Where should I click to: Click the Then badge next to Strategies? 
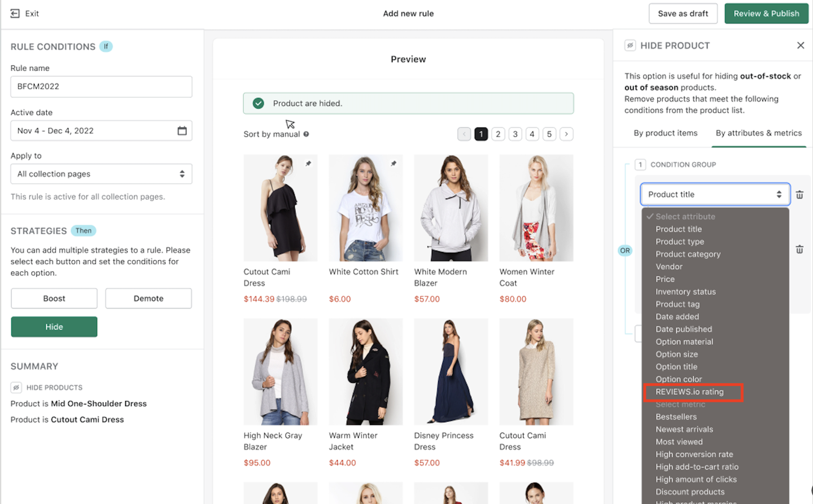tap(84, 231)
